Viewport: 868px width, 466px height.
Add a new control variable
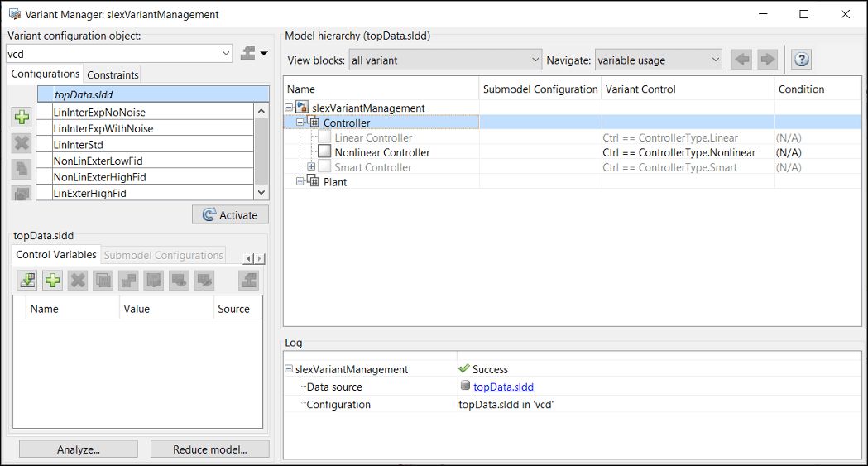pos(53,281)
